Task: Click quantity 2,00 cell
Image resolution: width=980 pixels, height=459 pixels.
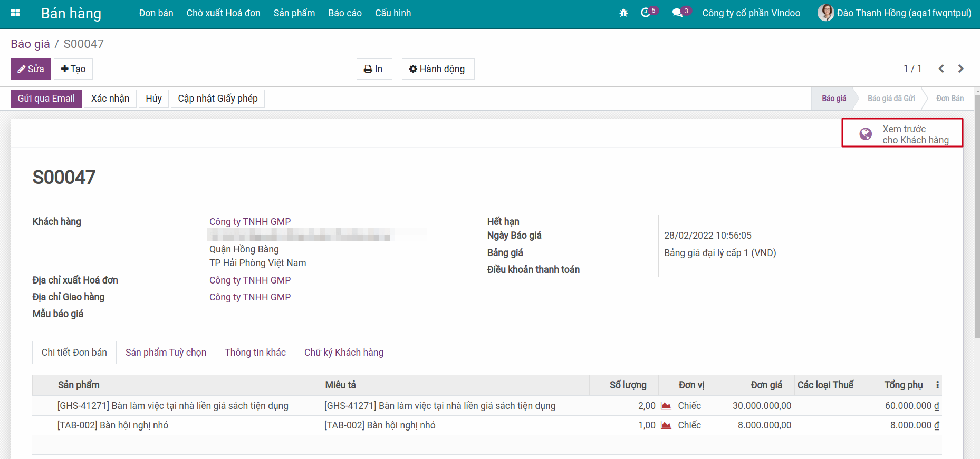Action: click(x=647, y=406)
